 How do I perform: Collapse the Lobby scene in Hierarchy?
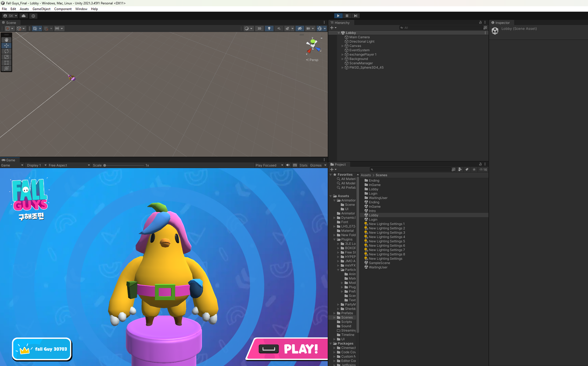pyautogui.click(x=339, y=33)
